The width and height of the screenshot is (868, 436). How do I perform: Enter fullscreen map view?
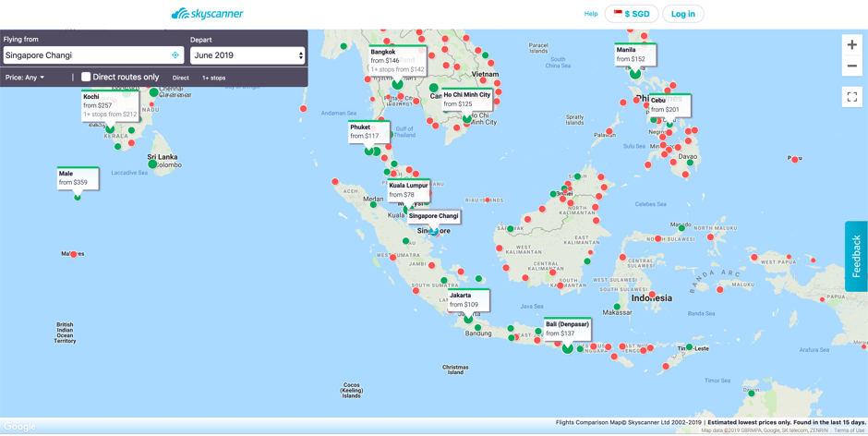click(x=851, y=97)
